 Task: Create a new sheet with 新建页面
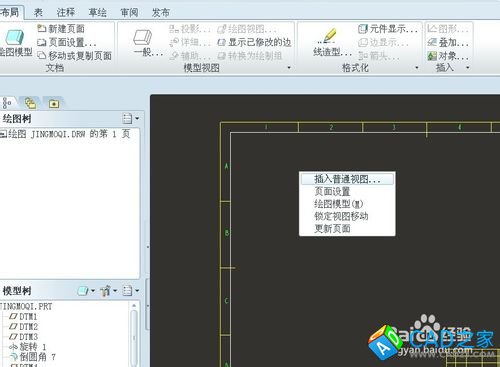(61, 29)
